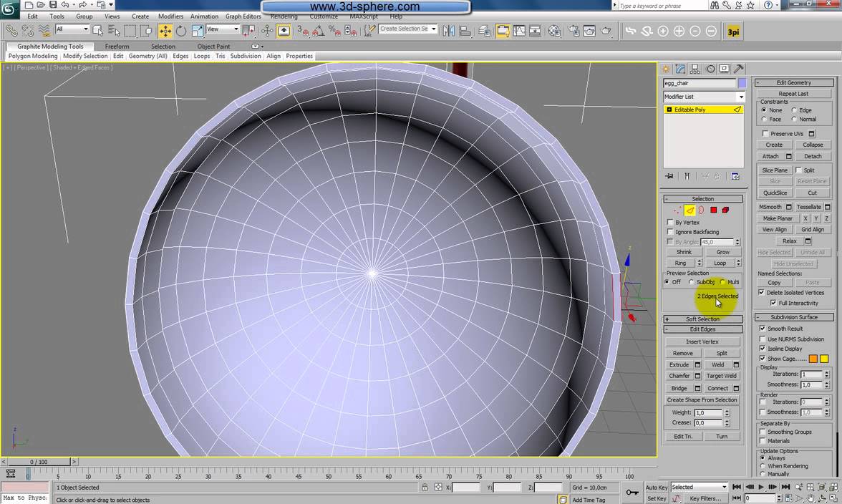Open Create Selection Set dropdown
Viewport: 842px width, 504px height.
tap(407, 29)
